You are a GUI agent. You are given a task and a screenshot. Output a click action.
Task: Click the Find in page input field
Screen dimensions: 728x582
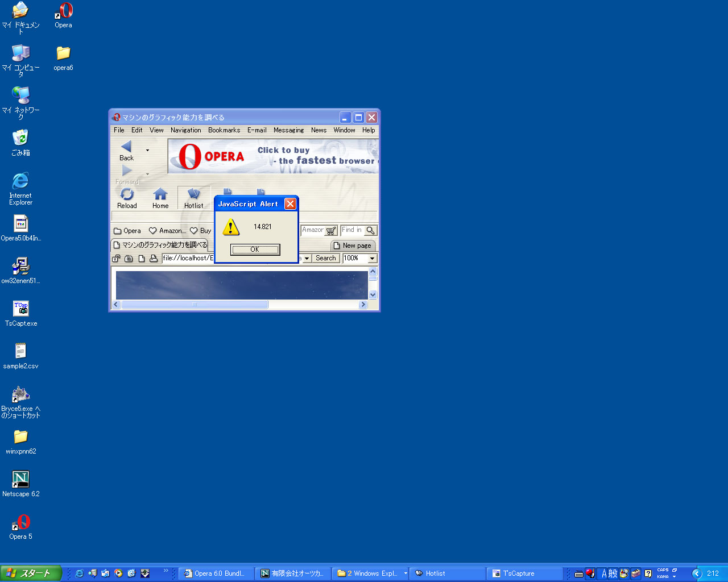click(352, 230)
